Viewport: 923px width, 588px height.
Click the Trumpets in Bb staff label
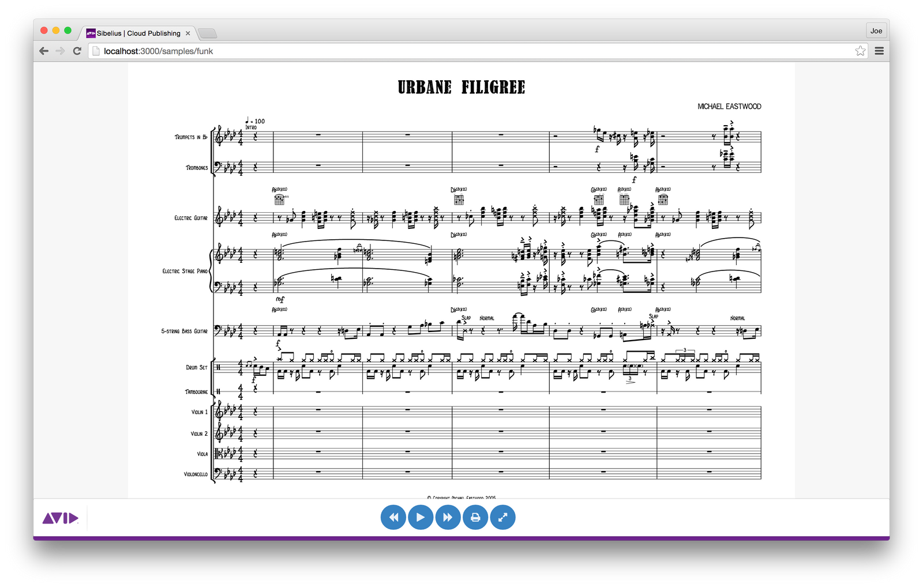[191, 137]
